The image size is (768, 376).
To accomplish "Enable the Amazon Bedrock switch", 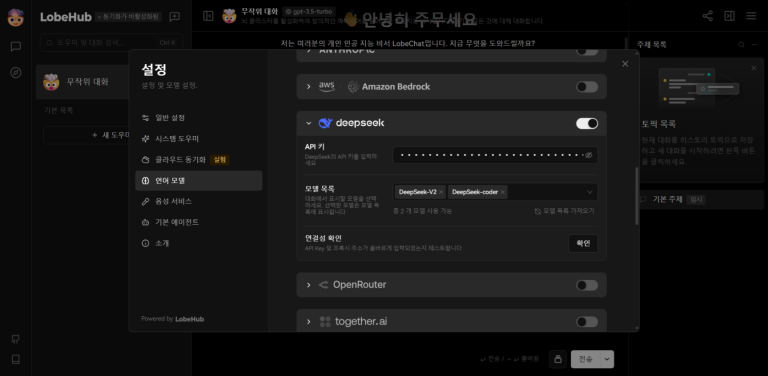I will [x=587, y=87].
